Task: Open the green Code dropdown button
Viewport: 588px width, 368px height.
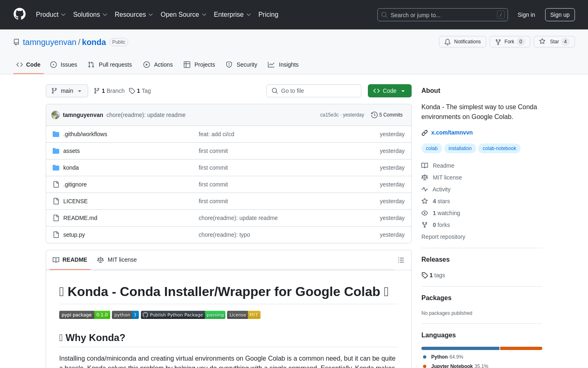Action: pos(390,91)
